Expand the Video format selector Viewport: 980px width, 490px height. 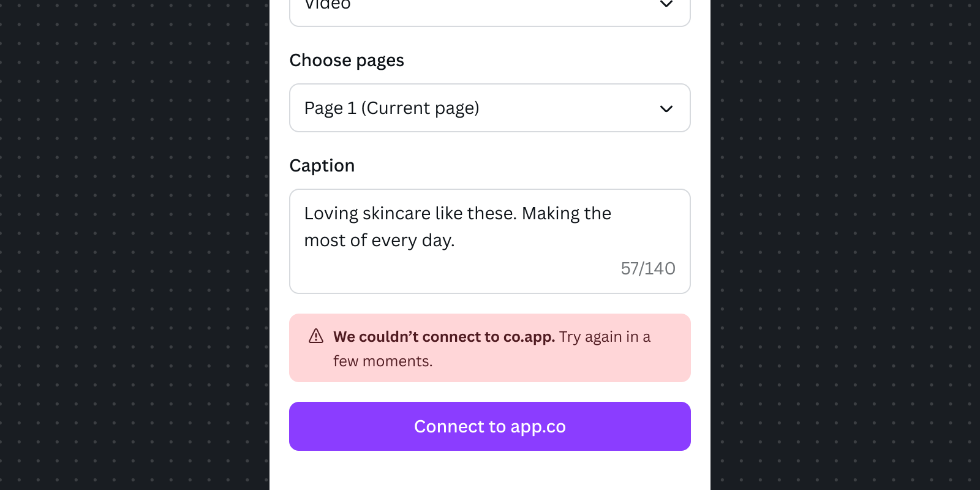click(489, 6)
